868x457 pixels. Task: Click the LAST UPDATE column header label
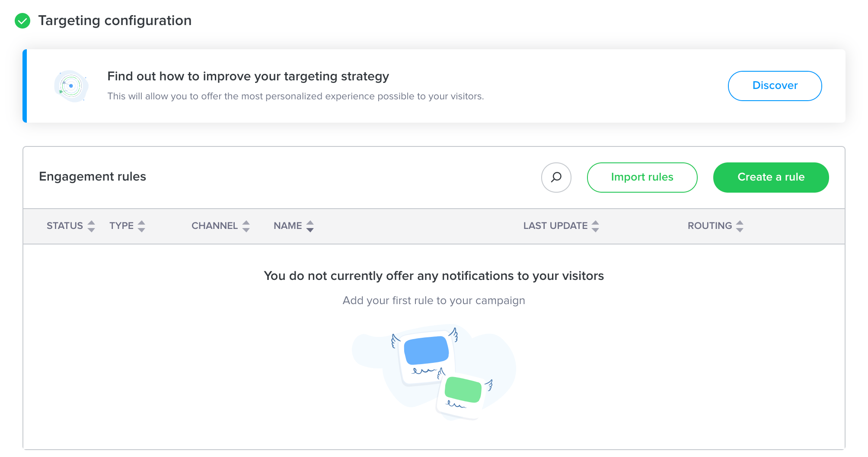coord(555,226)
